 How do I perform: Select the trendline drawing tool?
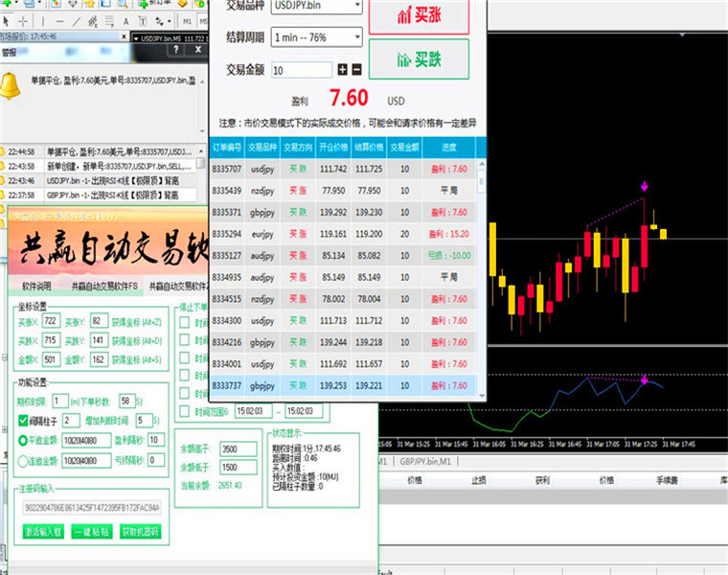[x=77, y=21]
